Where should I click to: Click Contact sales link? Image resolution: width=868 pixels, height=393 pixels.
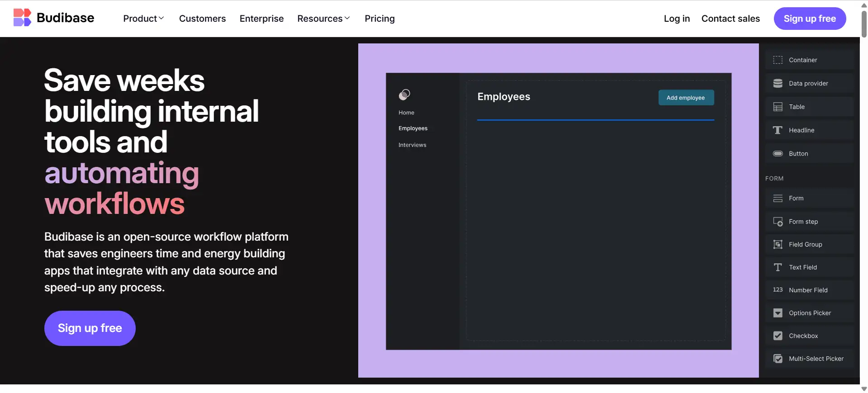point(730,19)
